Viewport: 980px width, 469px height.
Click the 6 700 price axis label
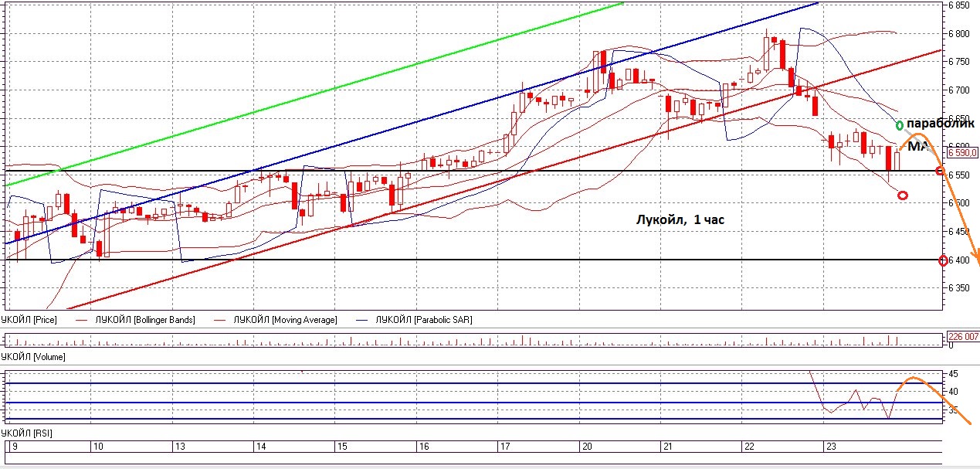(x=958, y=90)
